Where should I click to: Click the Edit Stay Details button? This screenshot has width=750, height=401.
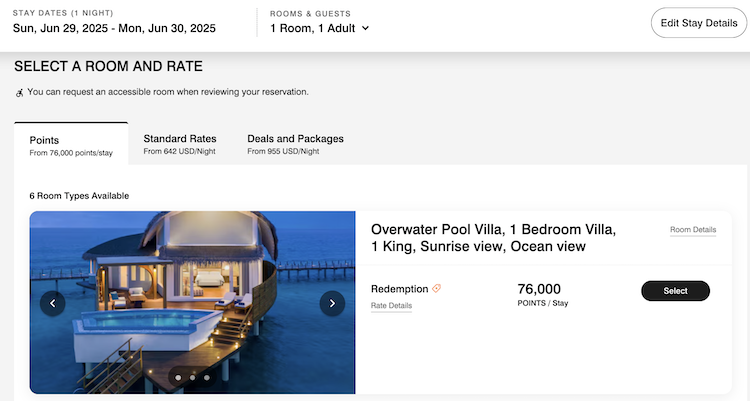point(699,23)
